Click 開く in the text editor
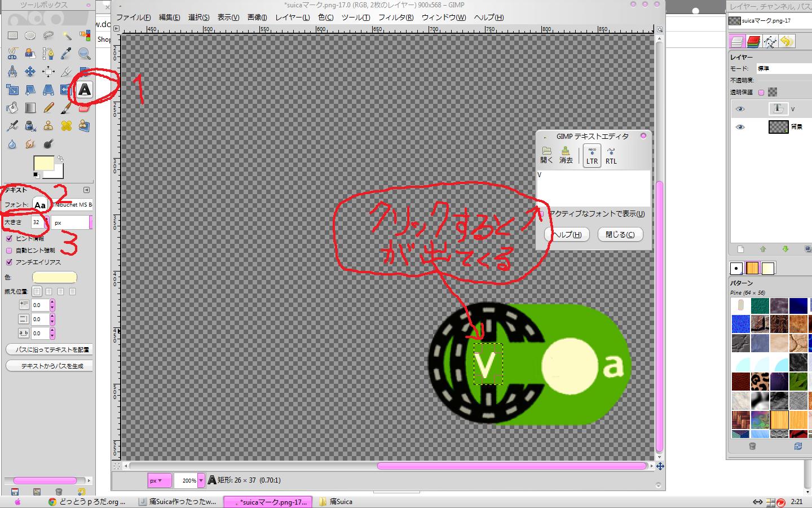 (547, 155)
